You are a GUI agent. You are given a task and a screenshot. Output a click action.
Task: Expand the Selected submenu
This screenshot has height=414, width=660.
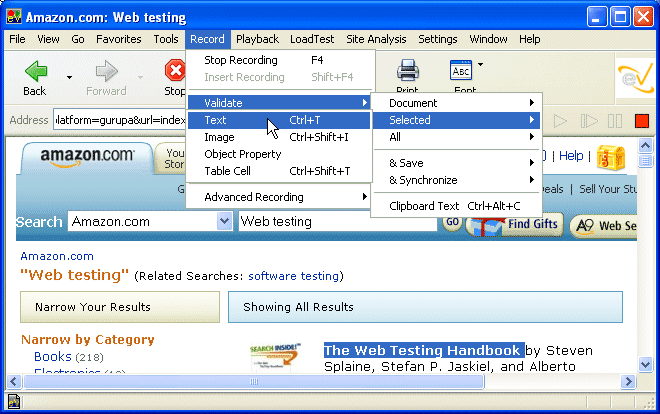tap(456, 120)
